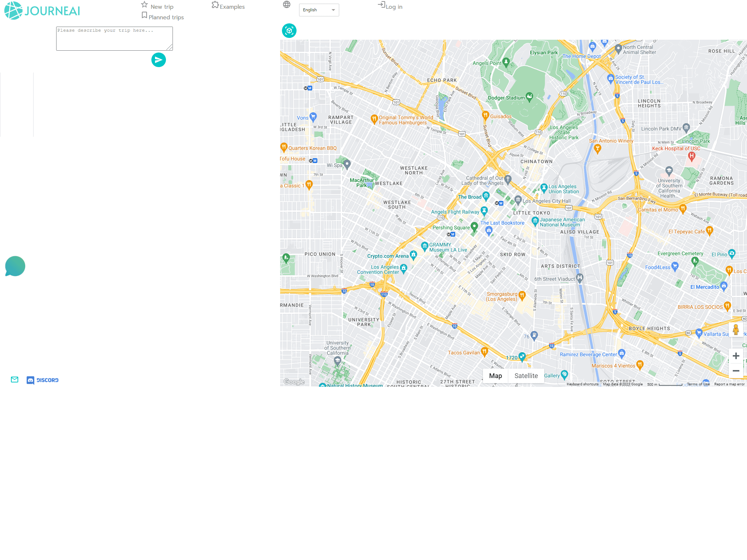Select the Mariscos 4 Vientos marker
747x560 pixels.
point(640,364)
